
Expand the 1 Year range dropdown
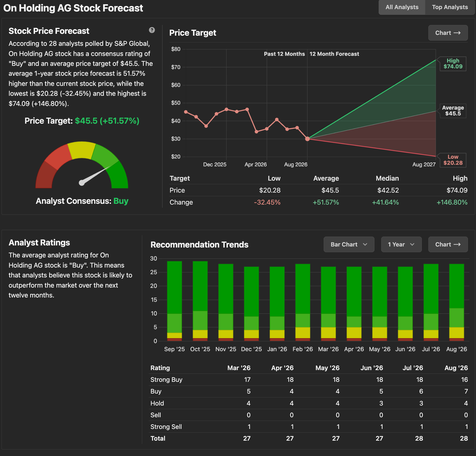[x=401, y=244]
